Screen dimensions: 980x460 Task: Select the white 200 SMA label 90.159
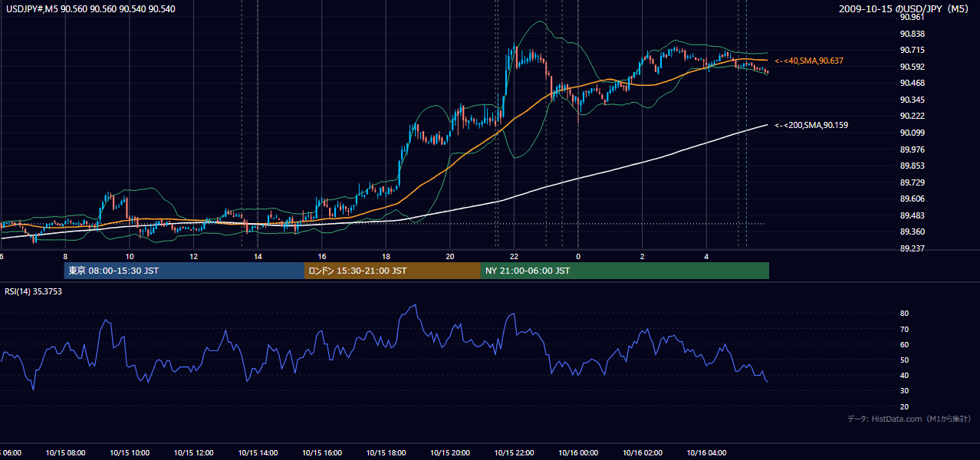tap(811, 125)
